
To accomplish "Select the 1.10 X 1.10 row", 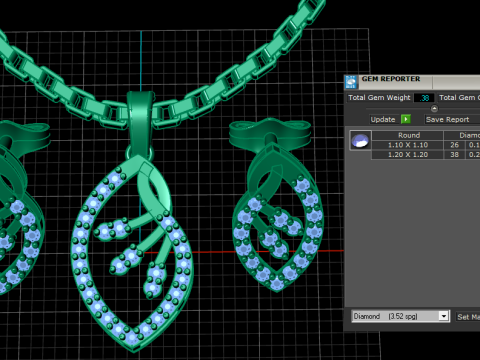I will [x=426, y=145].
